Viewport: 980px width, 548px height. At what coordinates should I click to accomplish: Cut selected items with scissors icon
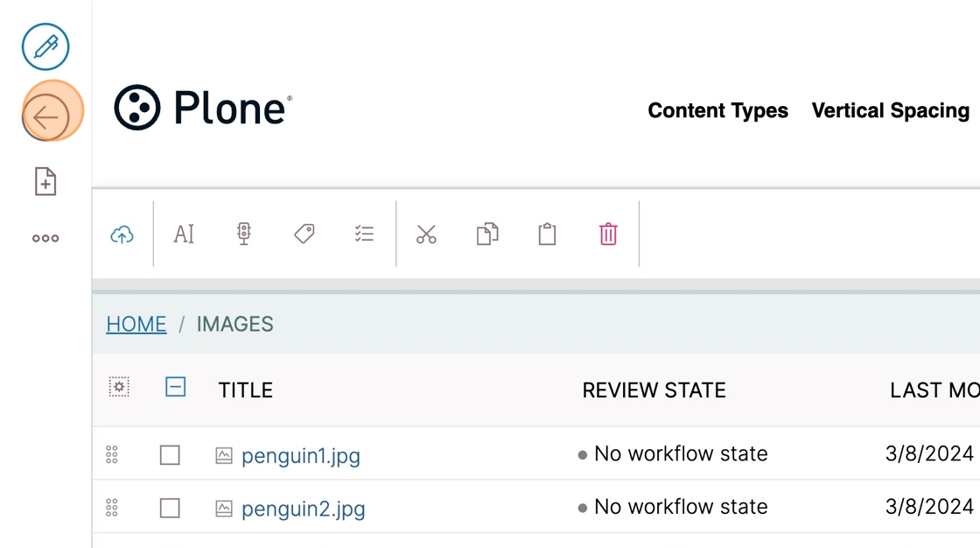[426, 235]
